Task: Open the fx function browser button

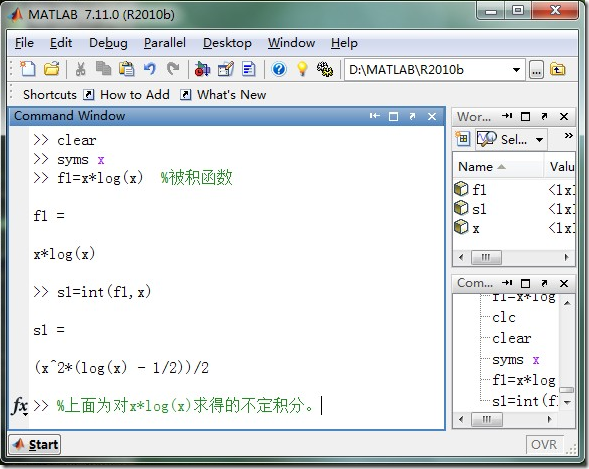Action: point(20,406)
